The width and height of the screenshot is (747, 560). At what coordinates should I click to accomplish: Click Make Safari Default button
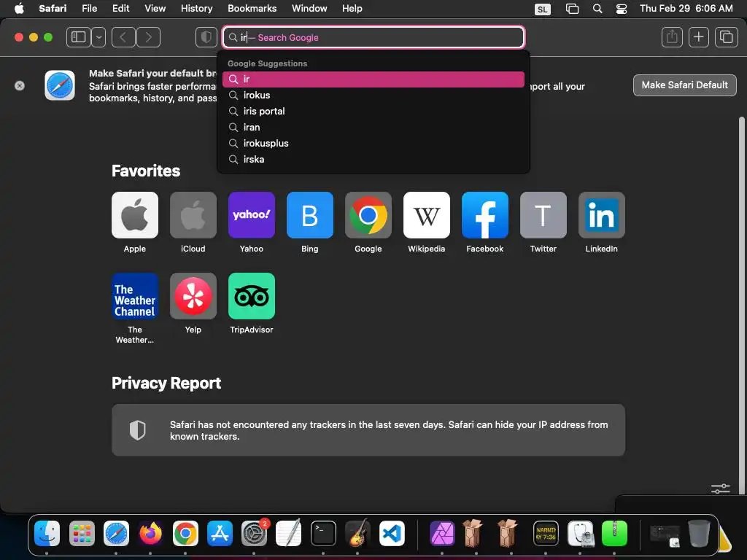[684, 85]
